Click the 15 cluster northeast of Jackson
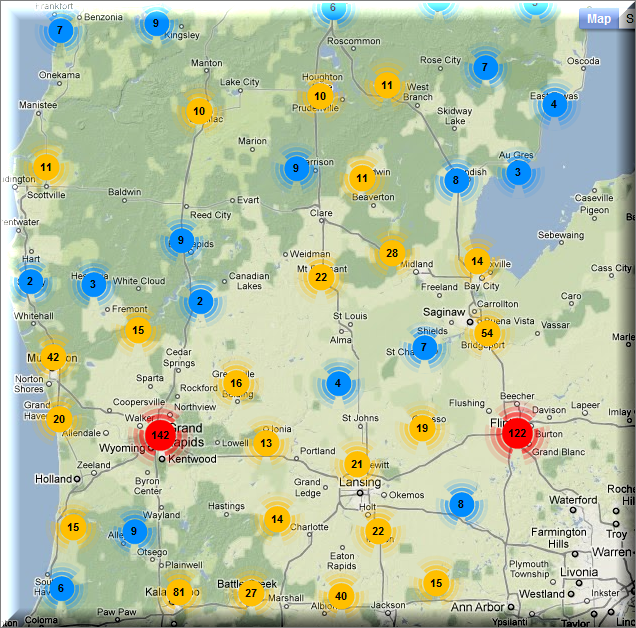The height and width of the screenshot is (628, 636). point(436,583)
